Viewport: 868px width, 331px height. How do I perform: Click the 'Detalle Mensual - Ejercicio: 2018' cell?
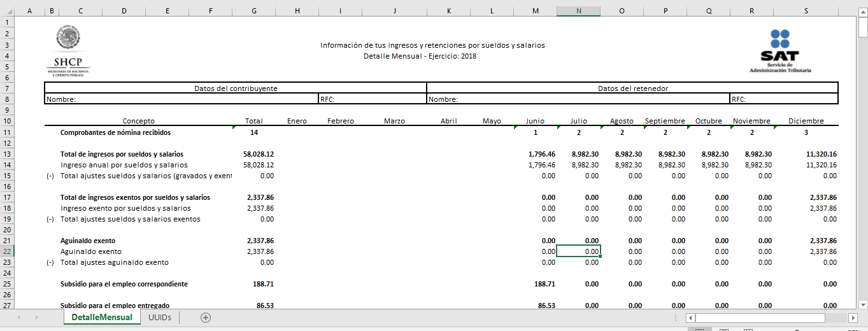pos(420,56)
